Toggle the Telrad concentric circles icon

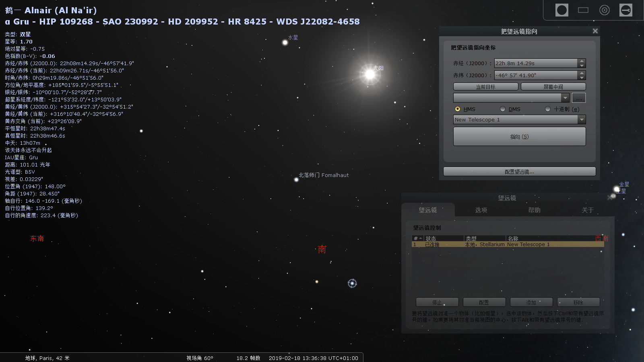pos(605,10)
